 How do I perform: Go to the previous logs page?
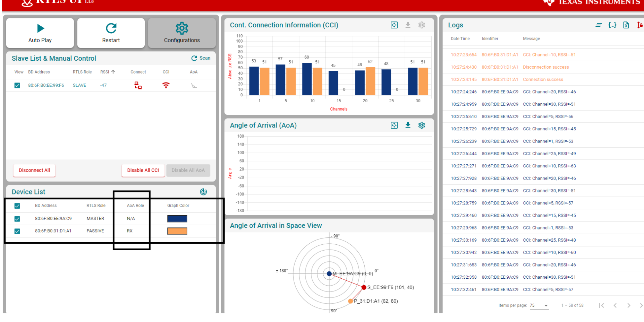[615, 305]
